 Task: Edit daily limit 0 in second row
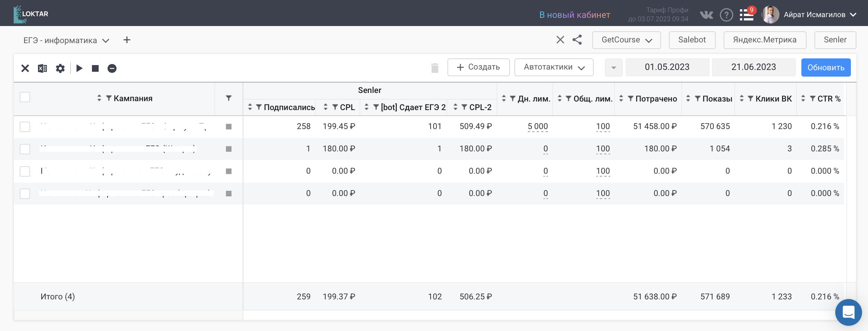[546, 149]
